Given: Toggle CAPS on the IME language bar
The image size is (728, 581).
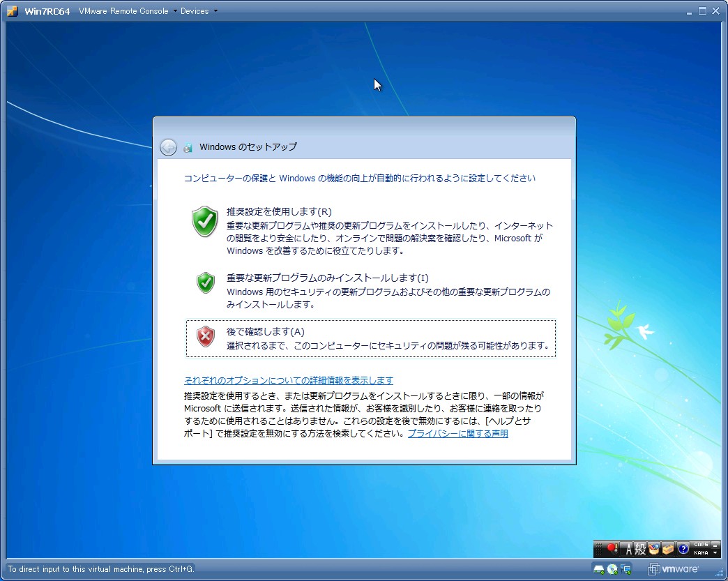Looking at the screenshot, I should point(701,544).
